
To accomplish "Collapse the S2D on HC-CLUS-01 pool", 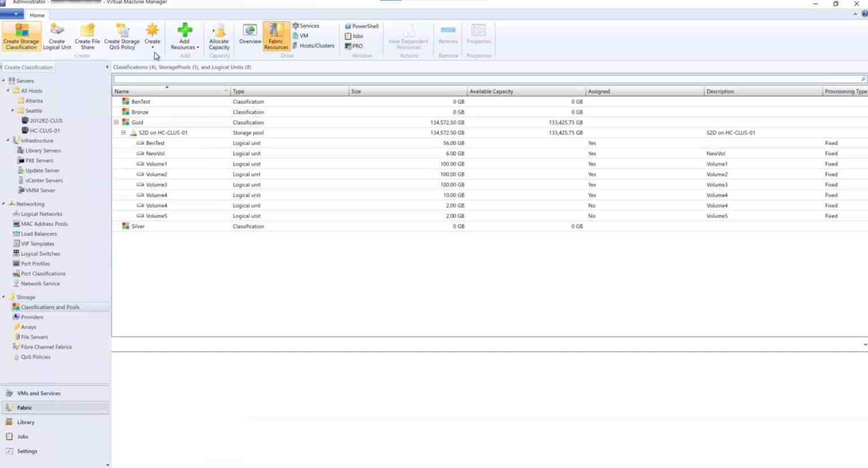I will [123, 132].
